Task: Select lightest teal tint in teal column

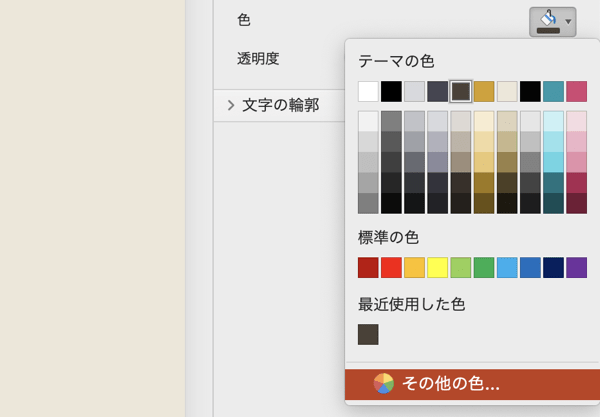Action: click(x=553, y=122)
